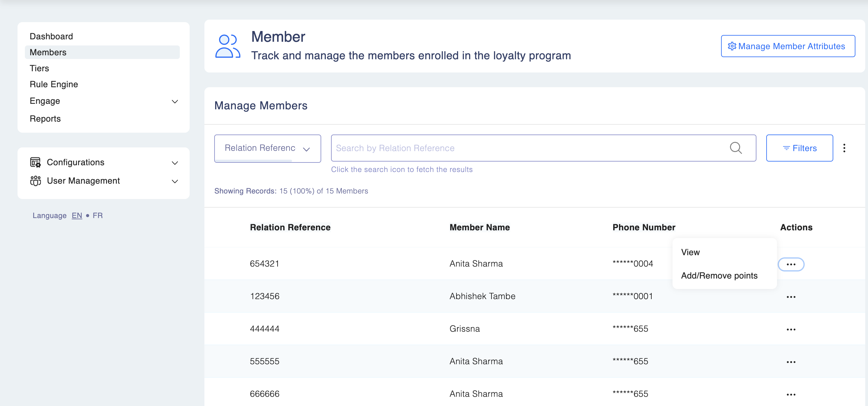Open actions for relation reference 666666
The width and height of the screenshot is (868, 406).
coord(791,394)
